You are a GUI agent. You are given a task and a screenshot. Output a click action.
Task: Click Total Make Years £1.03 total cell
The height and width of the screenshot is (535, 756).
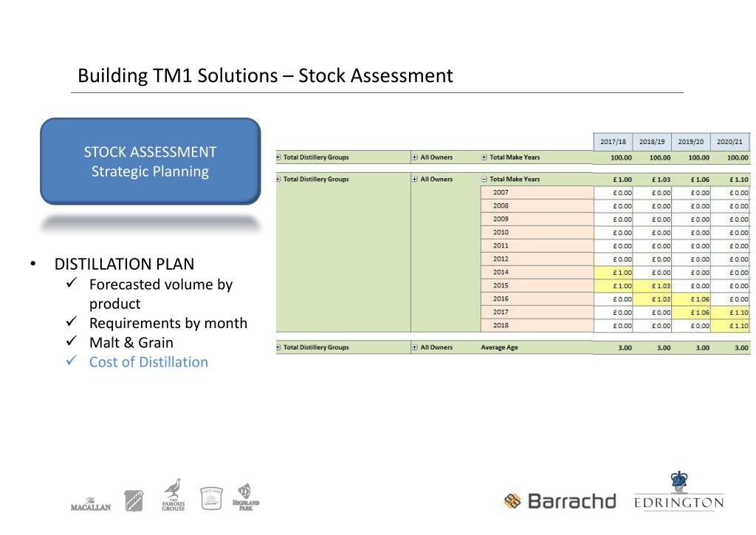[661, 180]
